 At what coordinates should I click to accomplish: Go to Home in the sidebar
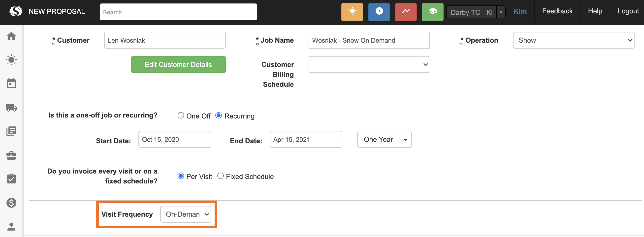click(11, 36)
